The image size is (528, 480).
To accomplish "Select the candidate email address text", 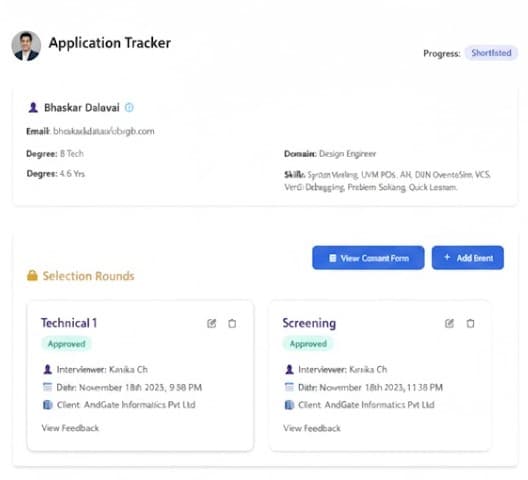I will tap(104, 131).
